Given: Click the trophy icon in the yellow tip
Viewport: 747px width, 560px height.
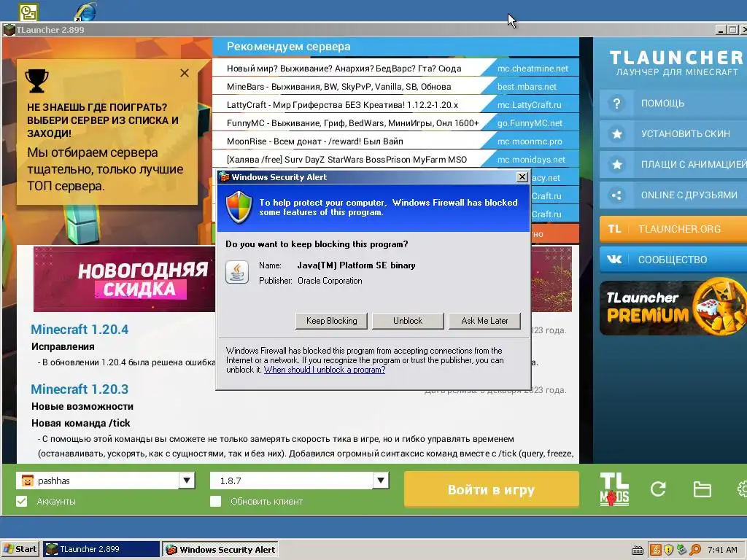Looking at the screenshot, I should click(36, 80).
